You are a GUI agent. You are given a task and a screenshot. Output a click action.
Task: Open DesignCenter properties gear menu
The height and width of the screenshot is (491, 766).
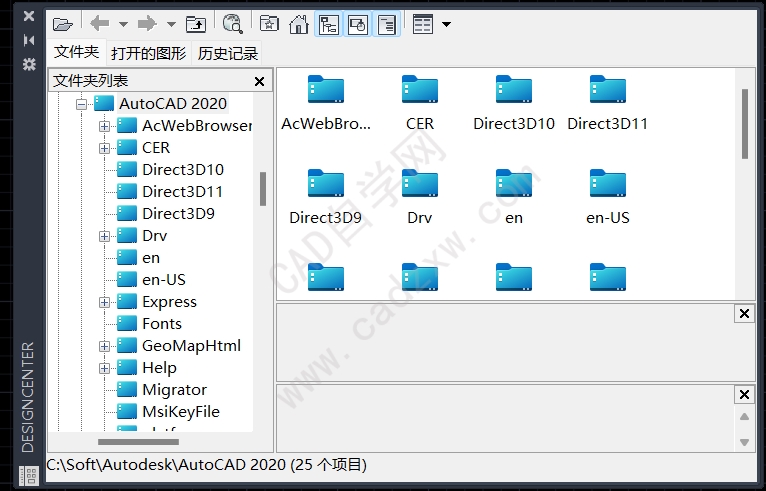[29, 64]
